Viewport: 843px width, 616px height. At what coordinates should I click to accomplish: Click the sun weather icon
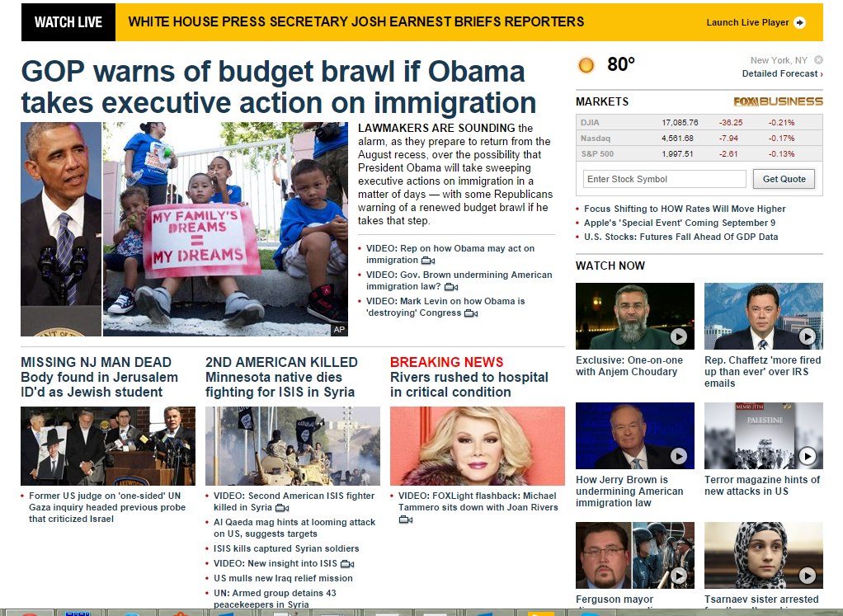click(586, 66)
